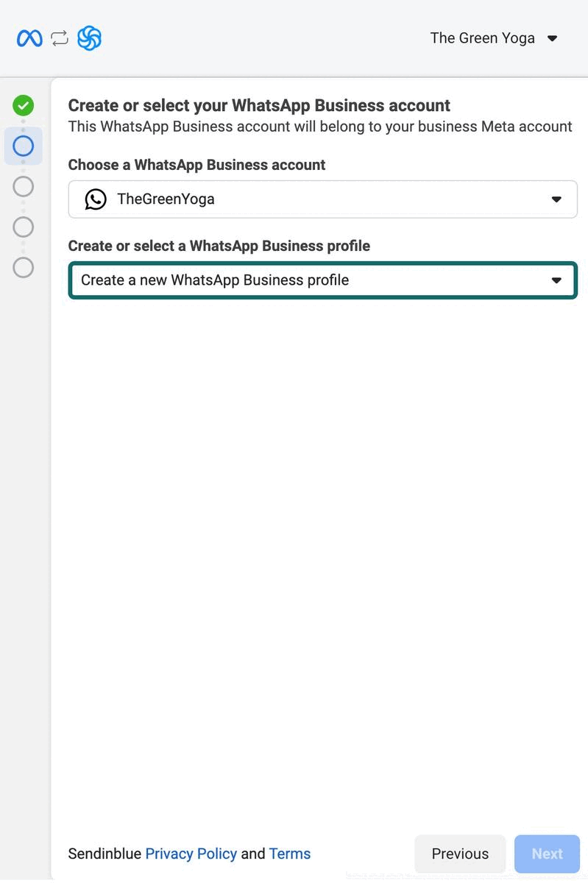This screenshot has width=588, height=883.
Task: Click the sync arrows icon between logos
Action: 60,38
